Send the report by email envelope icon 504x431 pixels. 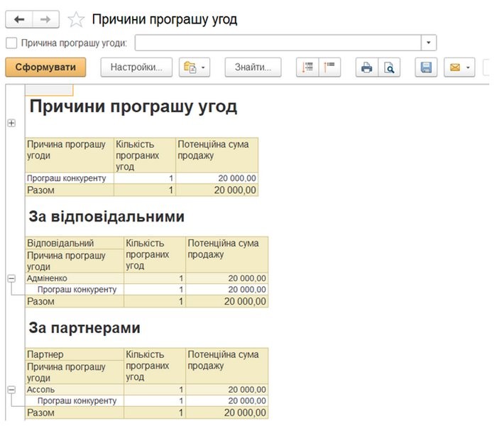[x=458, y=67]
